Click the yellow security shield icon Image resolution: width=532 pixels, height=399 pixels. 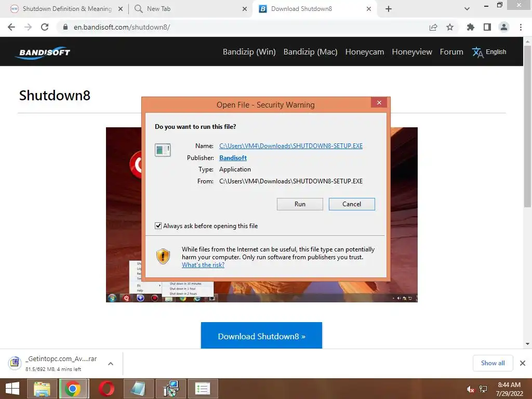click(163, 256)
